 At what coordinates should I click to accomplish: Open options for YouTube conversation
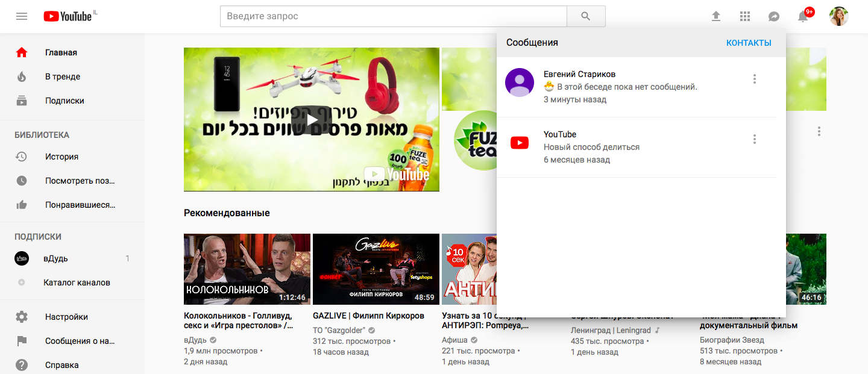[755, 139]
